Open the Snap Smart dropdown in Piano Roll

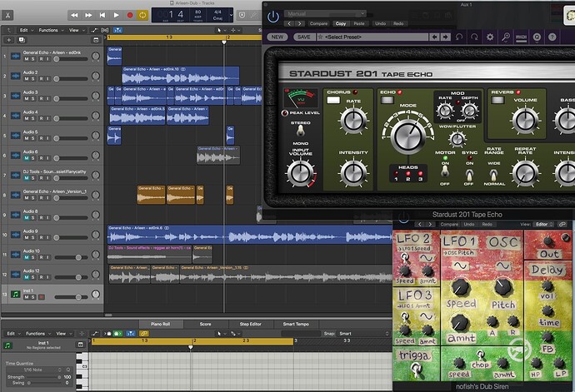364,334
